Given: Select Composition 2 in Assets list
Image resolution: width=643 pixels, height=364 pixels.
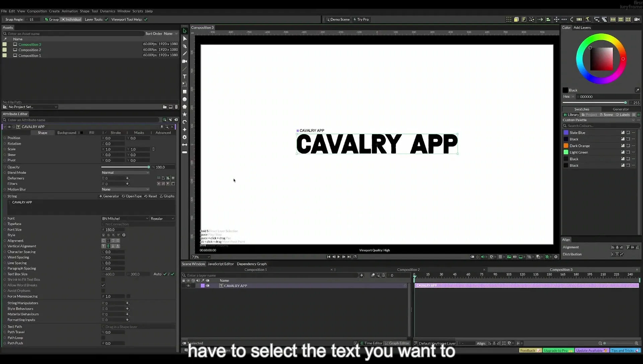Looking at the screenshot, I should pyautogui.click(x=30, y=50).
